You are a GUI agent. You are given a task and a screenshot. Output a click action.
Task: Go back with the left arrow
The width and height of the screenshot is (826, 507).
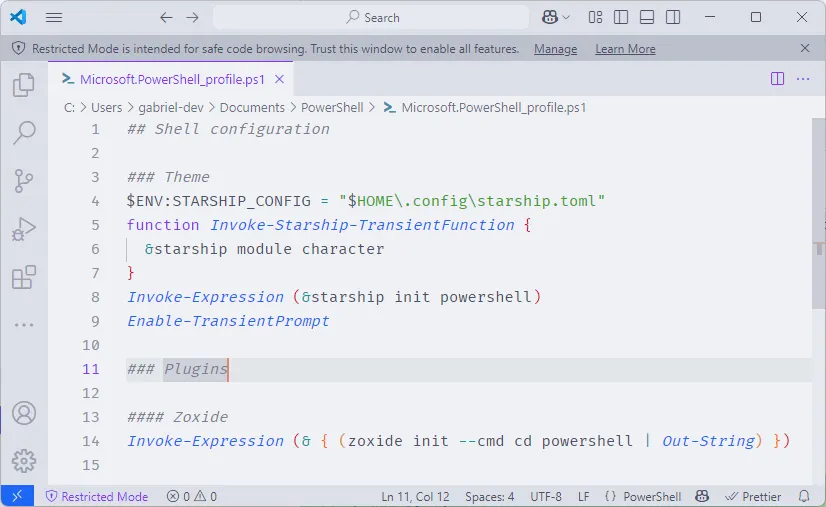coord(166,17)
